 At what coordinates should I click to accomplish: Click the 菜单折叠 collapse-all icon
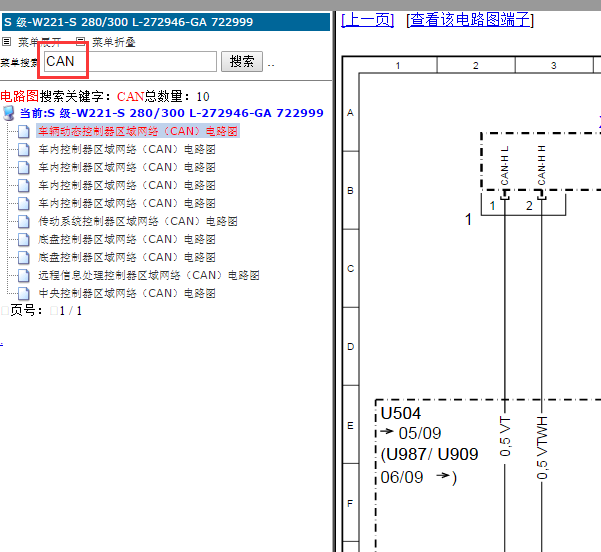80,41
